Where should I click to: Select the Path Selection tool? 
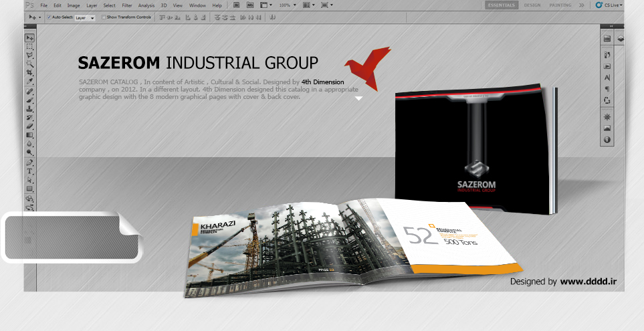(29, 180)
